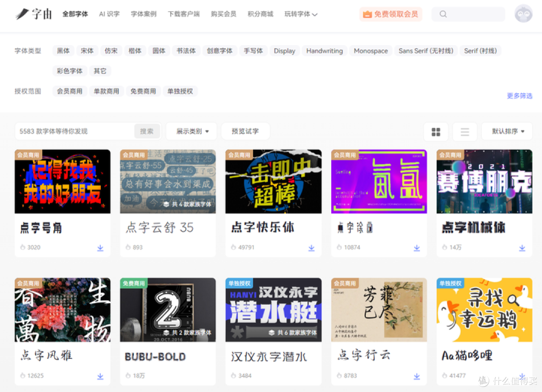The height and width of the screenshot is (392, 542).
Task: Expand 展示类别 dropdown
Action: [x=192, y=131]
